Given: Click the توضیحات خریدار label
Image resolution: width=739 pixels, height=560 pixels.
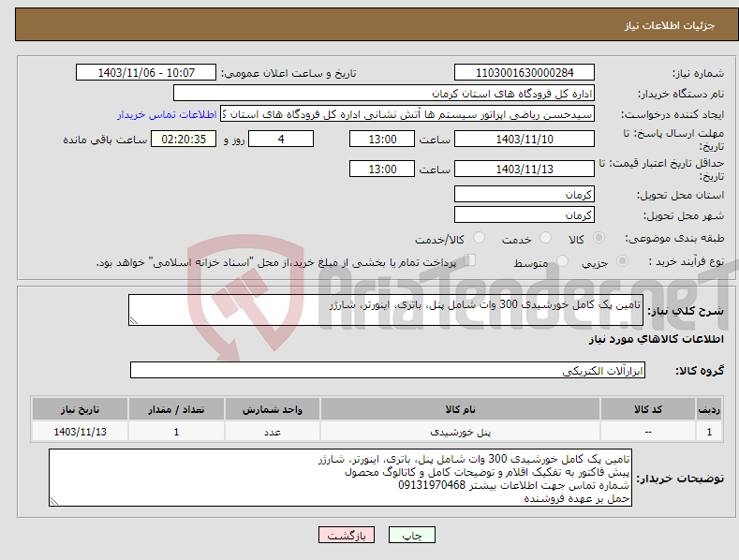Looking at the screenshot, I should [680, 479].
